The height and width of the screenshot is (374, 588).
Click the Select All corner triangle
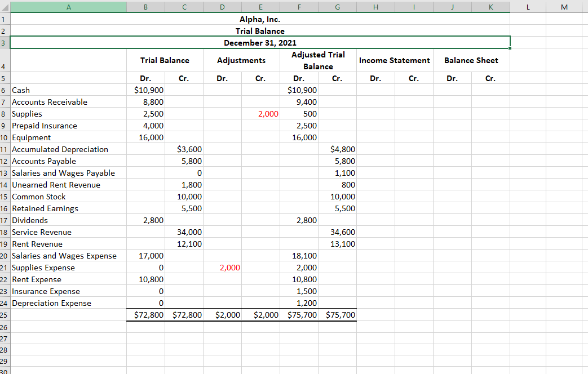(x=5, y=7)
